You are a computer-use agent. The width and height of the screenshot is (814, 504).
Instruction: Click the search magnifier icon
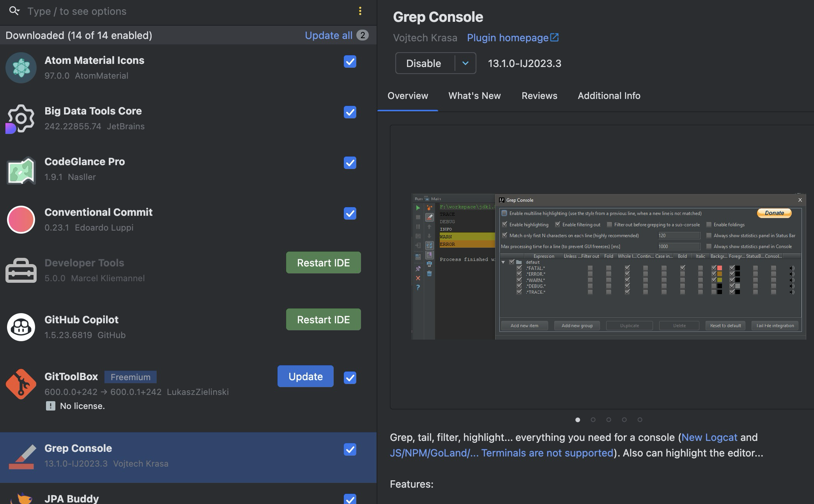pyautogui.click(x=14, y=11)
